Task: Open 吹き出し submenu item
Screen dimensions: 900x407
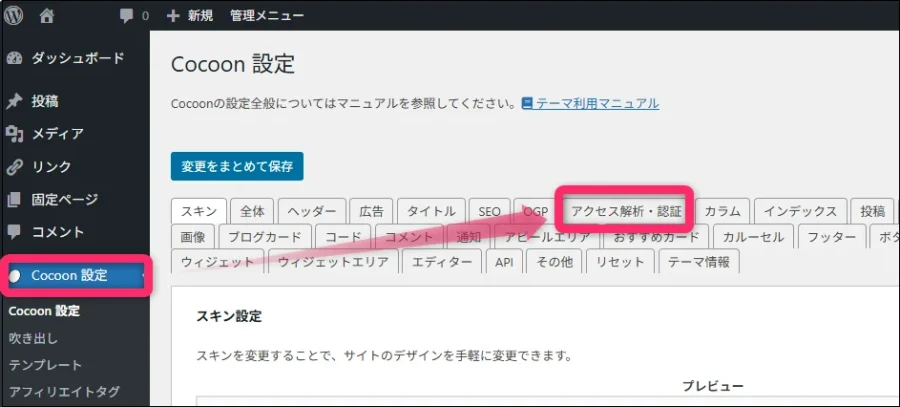Action: coord(33,339)
